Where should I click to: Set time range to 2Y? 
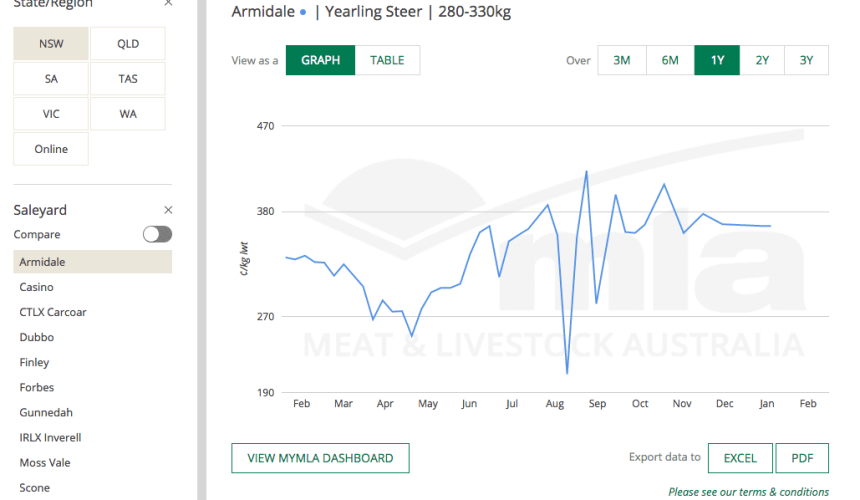(x=762, y=60)
